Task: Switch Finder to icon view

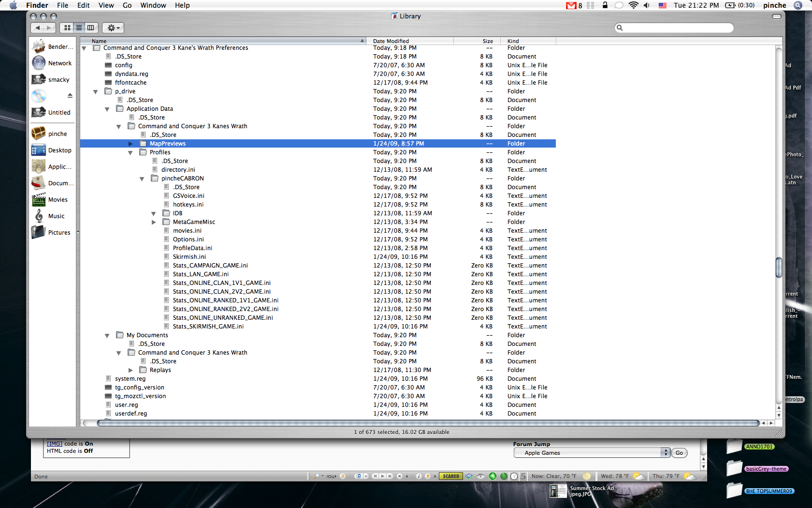Action: pyautogui.click(x=67, y=28)
